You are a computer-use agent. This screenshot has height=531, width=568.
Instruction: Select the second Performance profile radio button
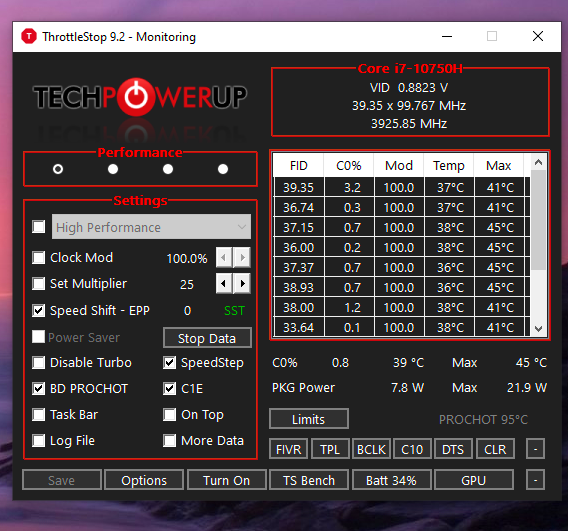click(x=113, y=169)
